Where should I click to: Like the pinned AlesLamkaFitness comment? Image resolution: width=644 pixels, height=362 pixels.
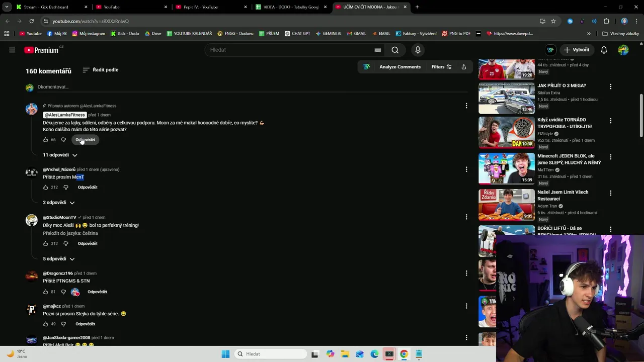46,140
